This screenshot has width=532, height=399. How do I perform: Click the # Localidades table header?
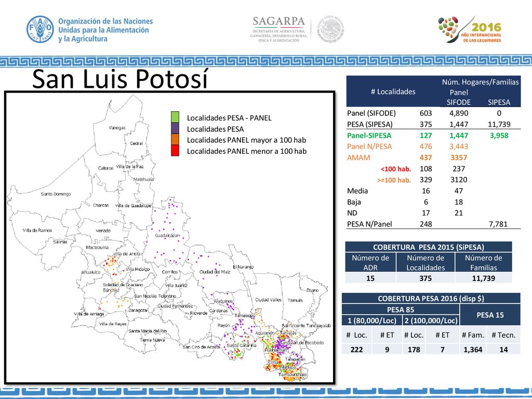tap(393, 91)
